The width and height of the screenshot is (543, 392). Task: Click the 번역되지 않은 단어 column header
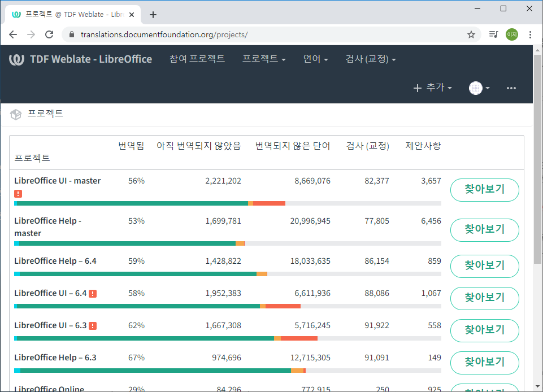pyautogui.click(x=293, y=146)
